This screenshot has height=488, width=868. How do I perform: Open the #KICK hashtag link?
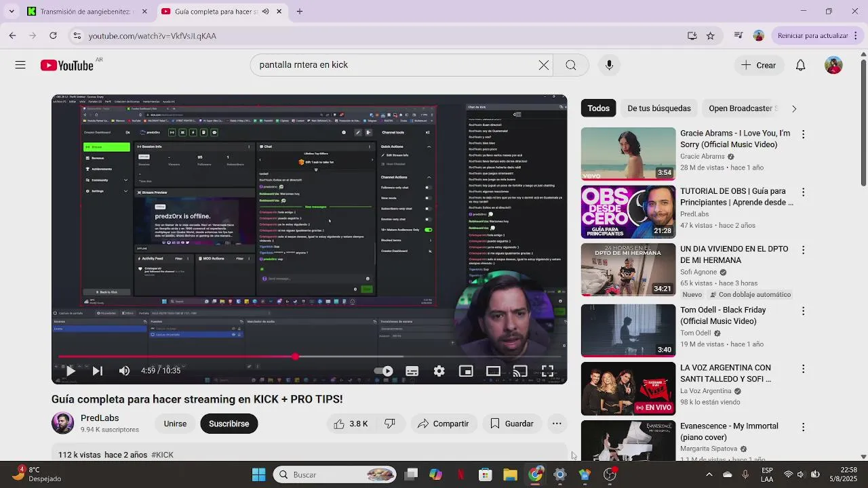162,455
